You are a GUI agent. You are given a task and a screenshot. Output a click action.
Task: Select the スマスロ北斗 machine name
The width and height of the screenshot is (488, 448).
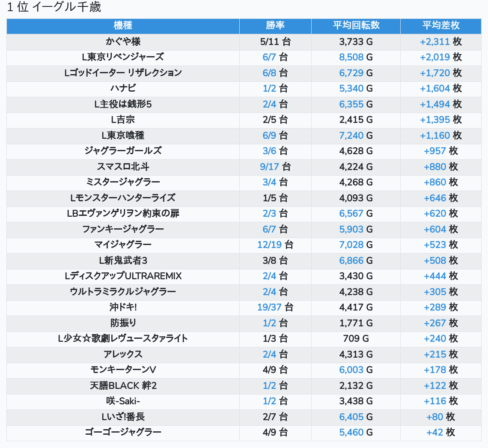tap(123, 167)
